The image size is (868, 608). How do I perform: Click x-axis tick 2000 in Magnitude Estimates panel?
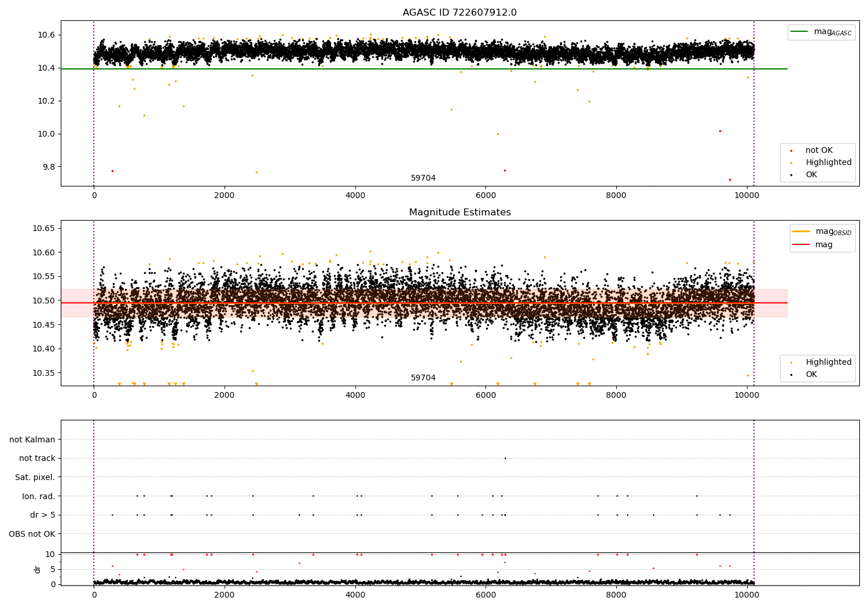pos(225,395)
